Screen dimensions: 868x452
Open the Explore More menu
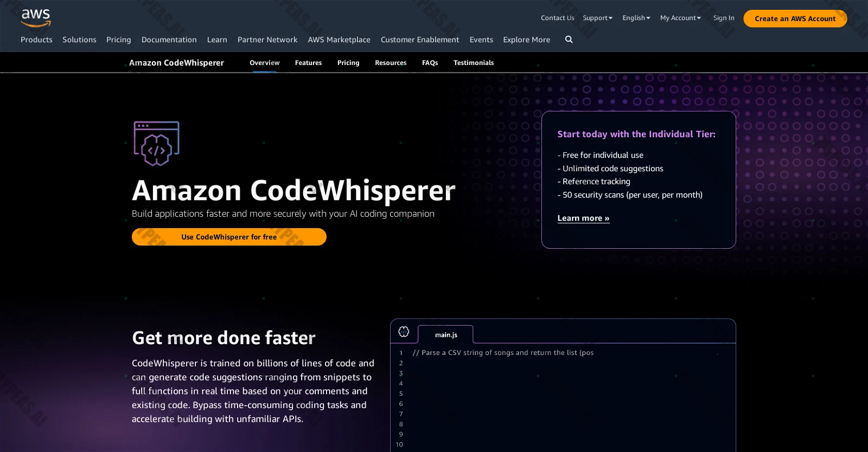pos(526,40)
